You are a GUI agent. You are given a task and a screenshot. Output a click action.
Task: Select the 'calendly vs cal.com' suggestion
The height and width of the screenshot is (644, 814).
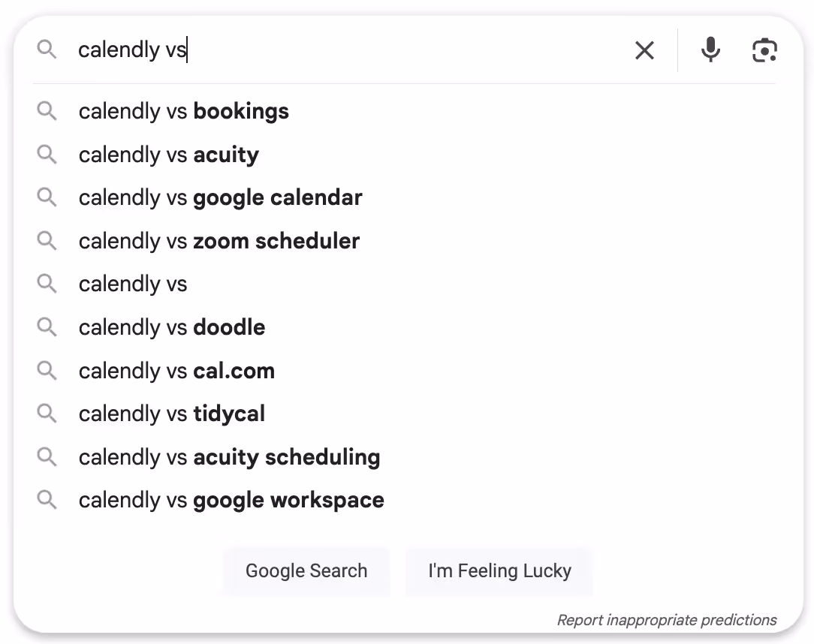[x=176, y=371]
